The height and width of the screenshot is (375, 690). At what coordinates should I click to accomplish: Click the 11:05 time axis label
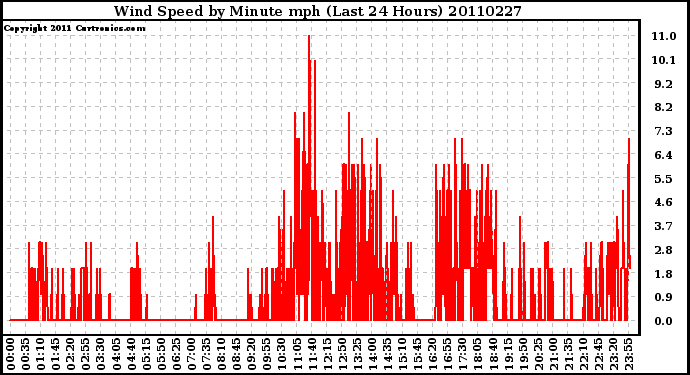click(297, 355)
